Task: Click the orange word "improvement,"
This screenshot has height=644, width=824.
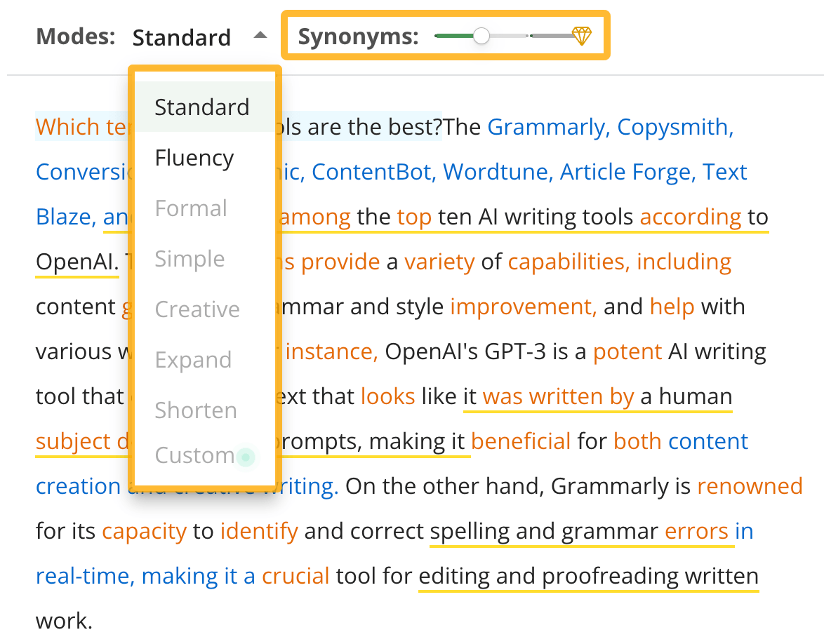Action: click(524, 307)
